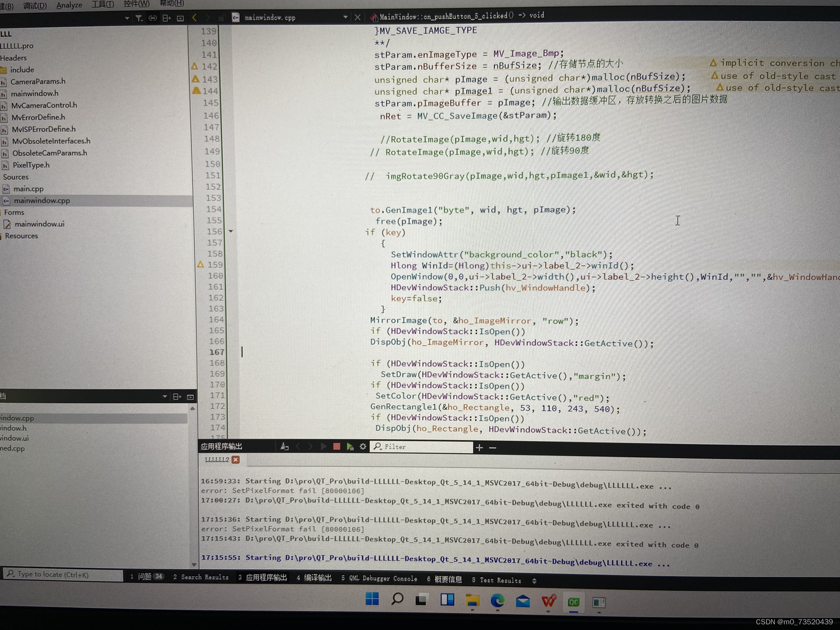This screenshot has height=630, width=840.
Task: Click the Stop process red square icon
Action: pyautogui.click(x=337, y=448)
